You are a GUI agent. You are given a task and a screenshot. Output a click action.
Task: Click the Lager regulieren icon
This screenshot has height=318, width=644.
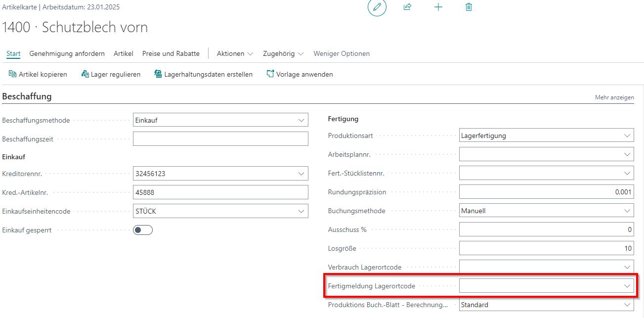pyautogui.click(x=85, y=74)
